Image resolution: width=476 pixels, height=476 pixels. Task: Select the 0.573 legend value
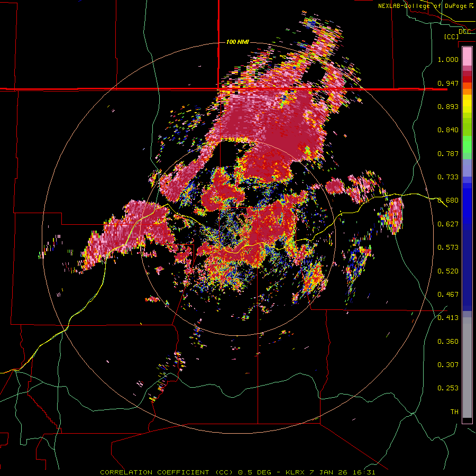click(x=448, y=248)
